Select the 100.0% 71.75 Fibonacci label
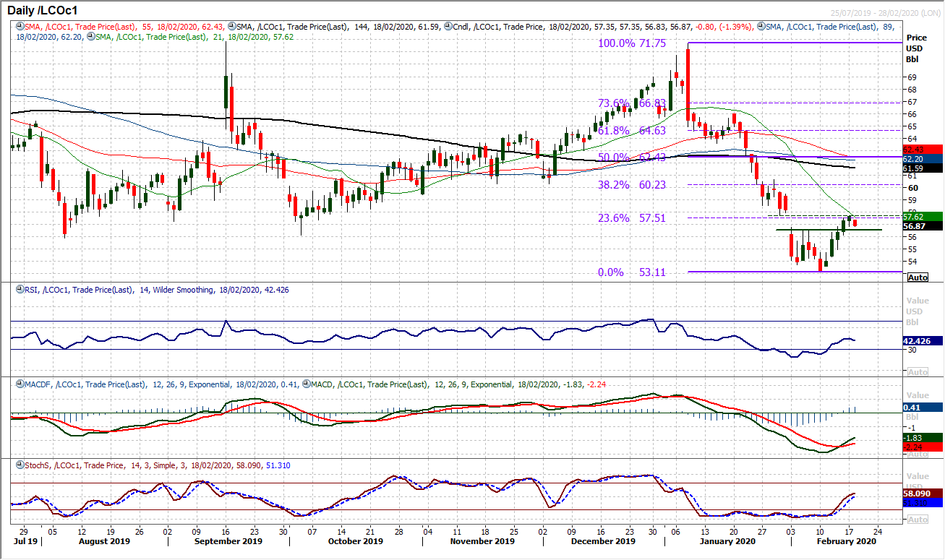The image size is (945, 560). 632,43
